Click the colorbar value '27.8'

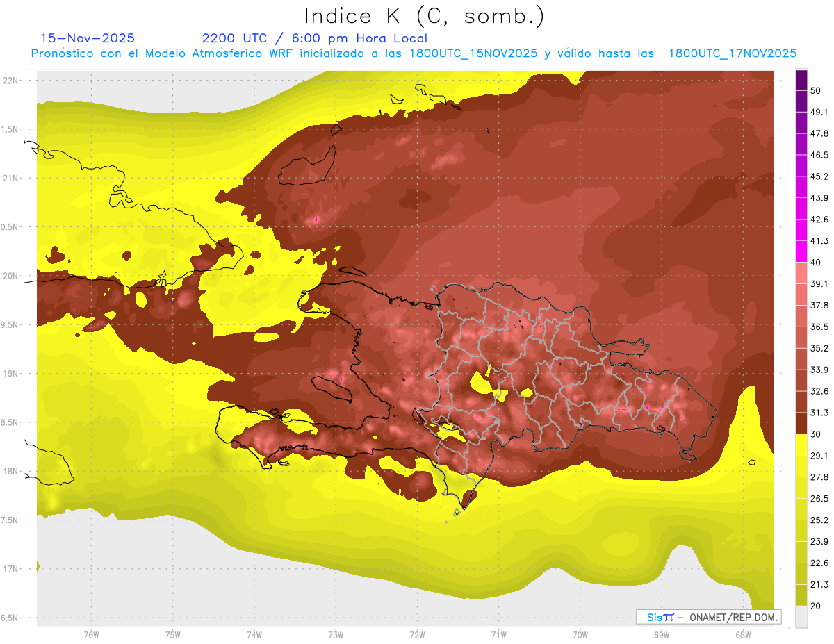(820, 477)
